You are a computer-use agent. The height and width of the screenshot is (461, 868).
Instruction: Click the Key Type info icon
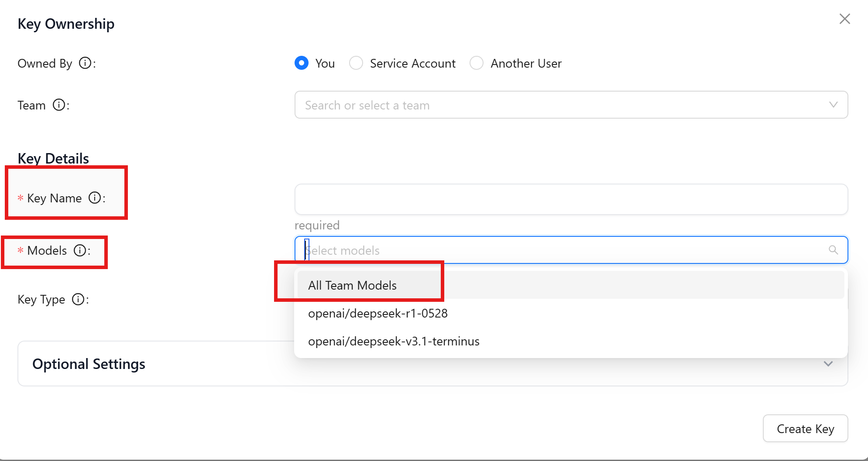point(78,300)
